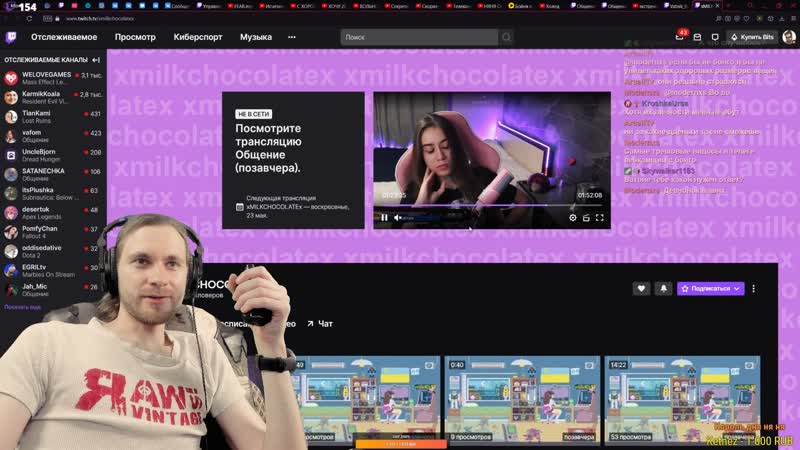Toggle fullscreen in video player
The width and height of the screenshot is (800, 450).
click(x=599, y=218)
